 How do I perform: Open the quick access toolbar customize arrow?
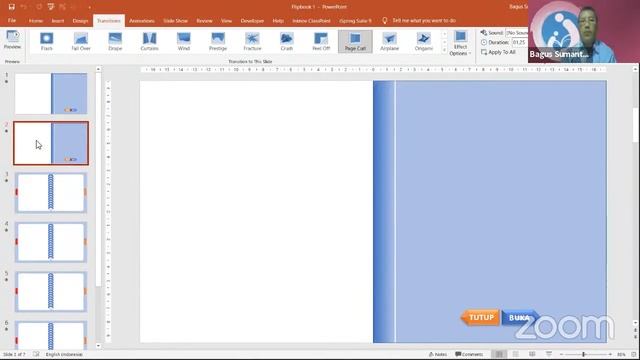[x=89, y=7]
